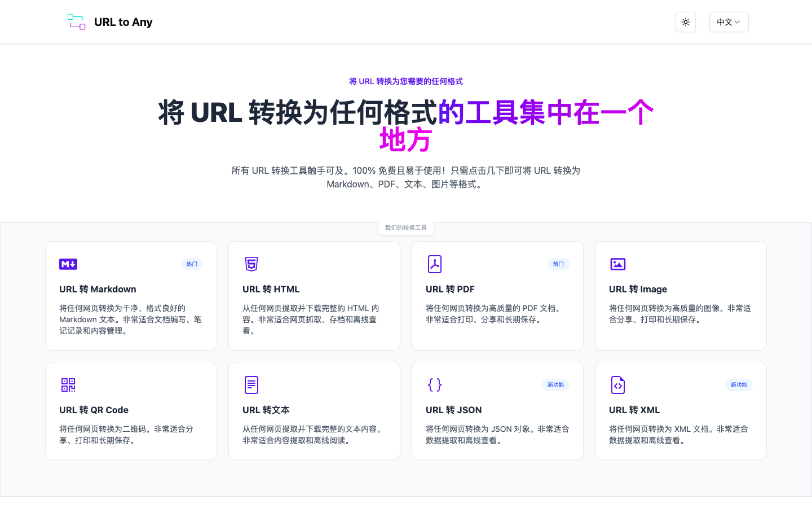Viewport: 812px width, 508px height.
Task: Click the Markdown card description text
Action: [x=131, y=319]
